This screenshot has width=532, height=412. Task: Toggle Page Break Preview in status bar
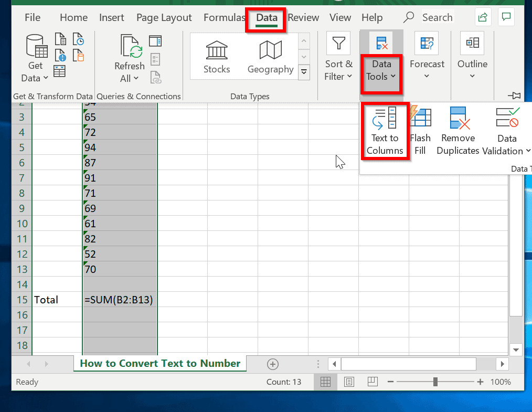point(373,382)
